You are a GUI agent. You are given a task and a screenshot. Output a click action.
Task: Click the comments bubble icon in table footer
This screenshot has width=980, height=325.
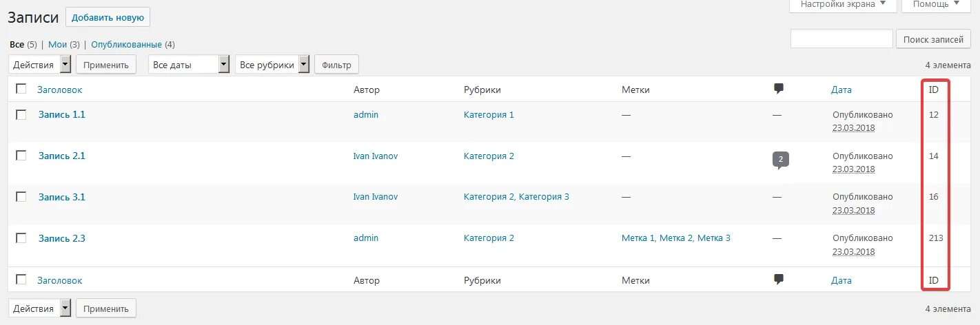tap(779, 280)
